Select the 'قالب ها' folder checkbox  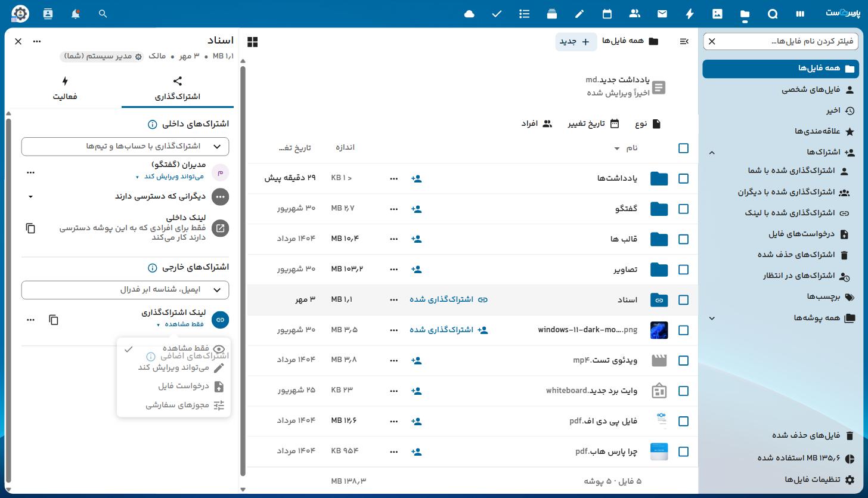(x=683, y=239)
